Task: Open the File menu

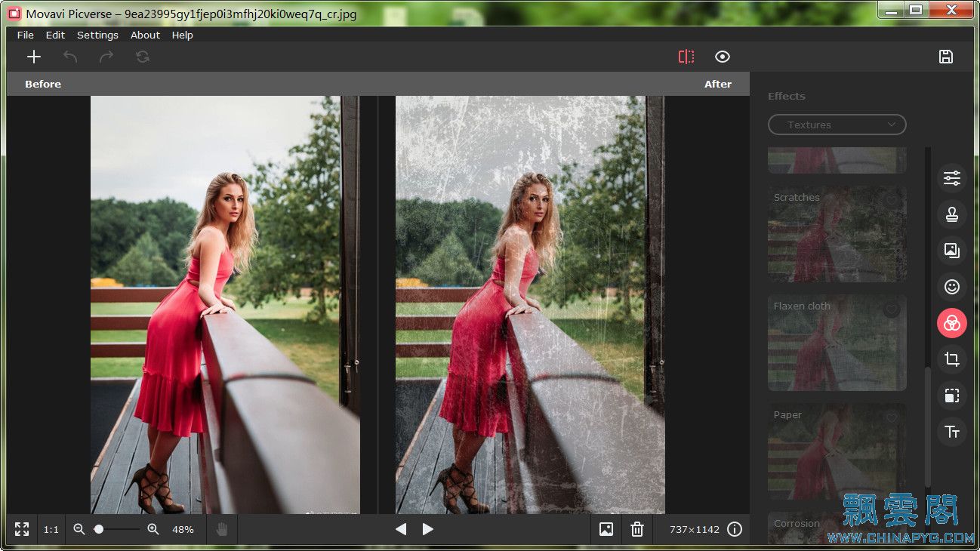Action: pos(26,35)
